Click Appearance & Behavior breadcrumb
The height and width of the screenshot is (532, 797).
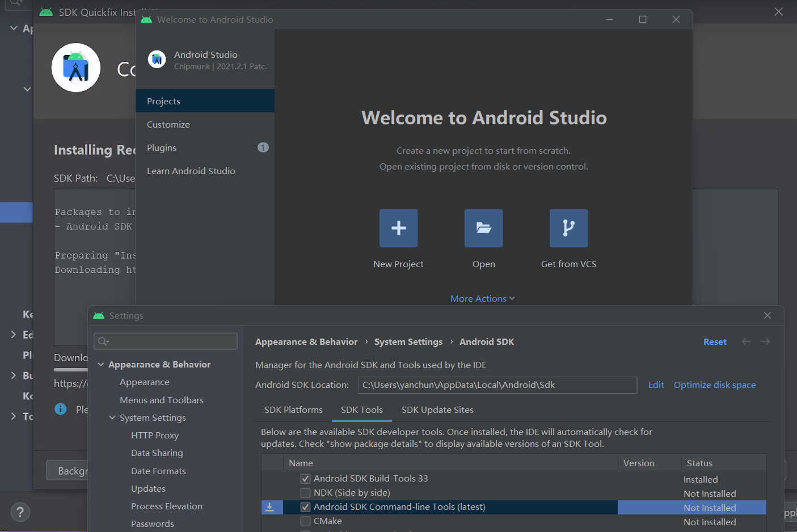[306, 341]
